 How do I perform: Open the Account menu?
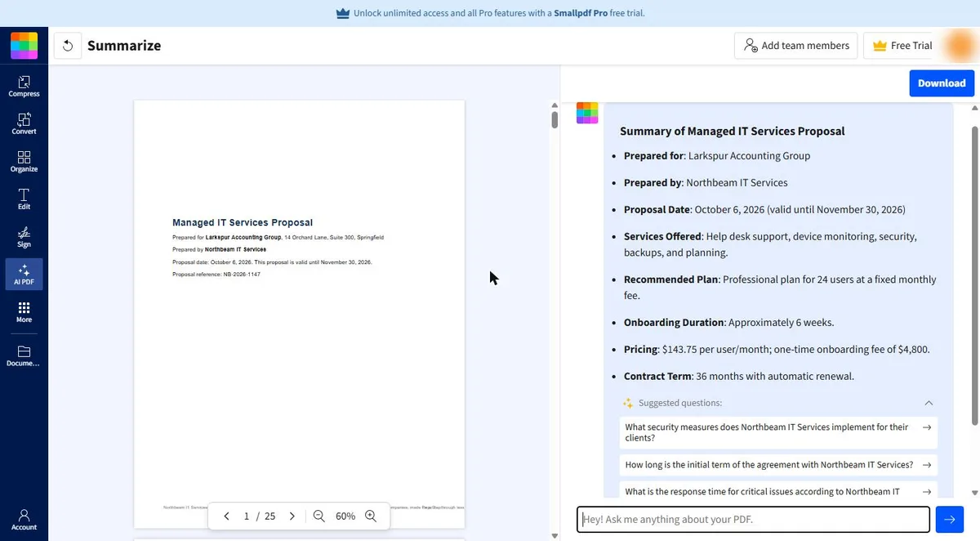tap(24, 520)
